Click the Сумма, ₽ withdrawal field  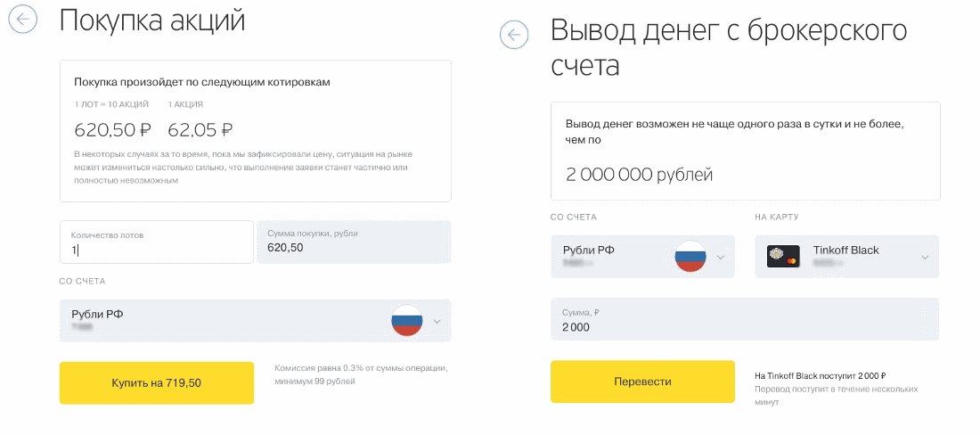tap(745, 319)
